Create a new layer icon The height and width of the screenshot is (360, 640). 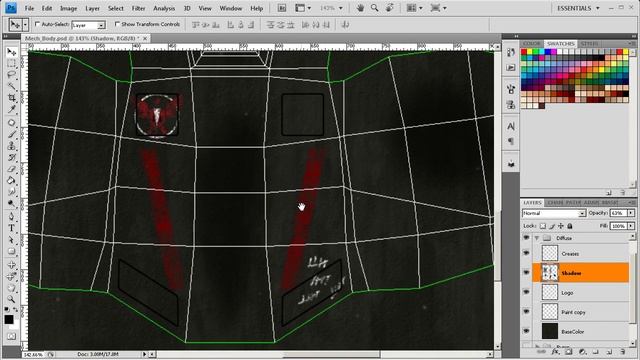[609, 351]
